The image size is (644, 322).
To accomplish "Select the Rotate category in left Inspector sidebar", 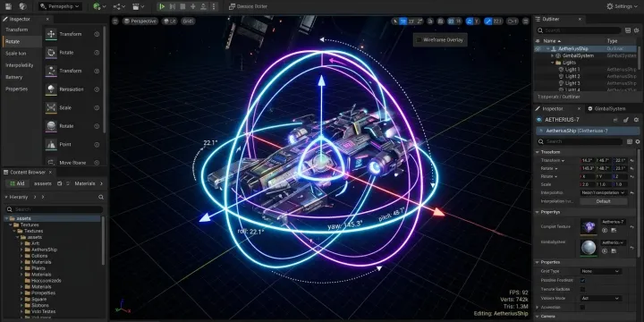I will click(x=21, y=41).
